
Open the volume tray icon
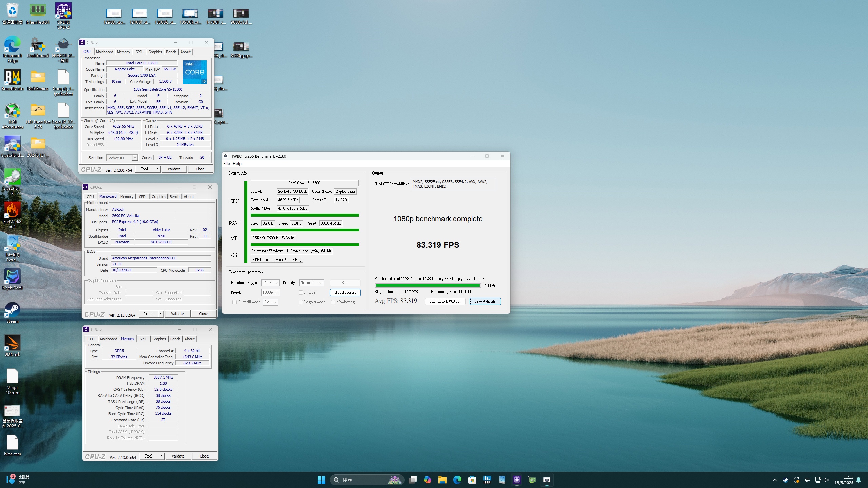[826, 480]
